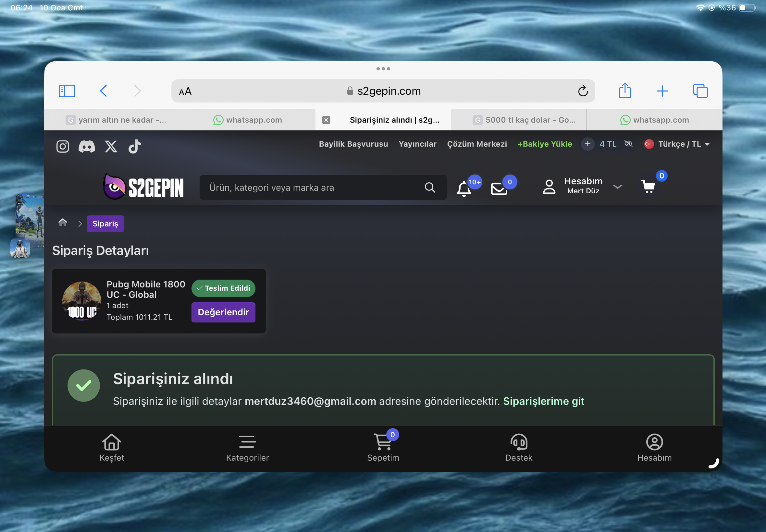Open the Siparişlerime git link
Image resolution: width=766 pixels, height=532 pixels.
pos(544,401)
